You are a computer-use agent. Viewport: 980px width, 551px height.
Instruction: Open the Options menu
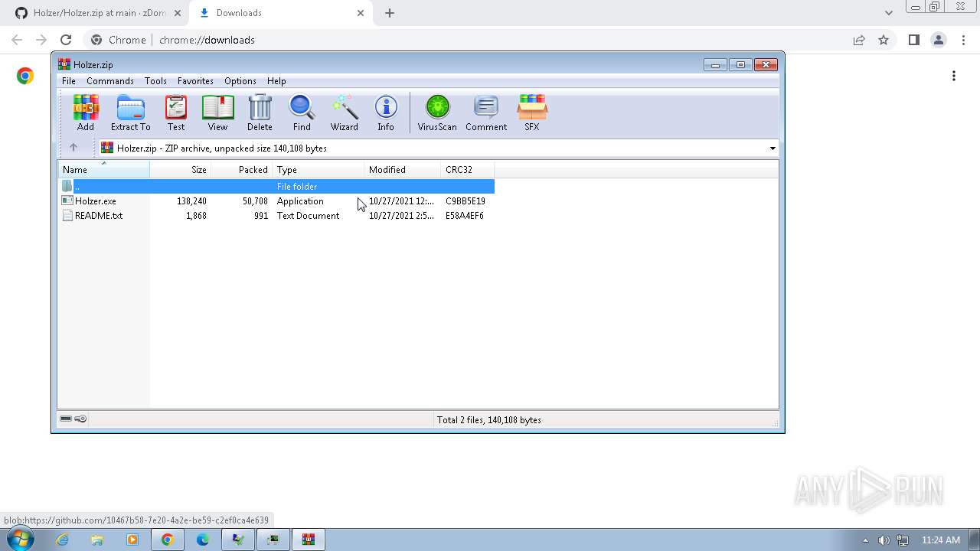tap(240, 81)
